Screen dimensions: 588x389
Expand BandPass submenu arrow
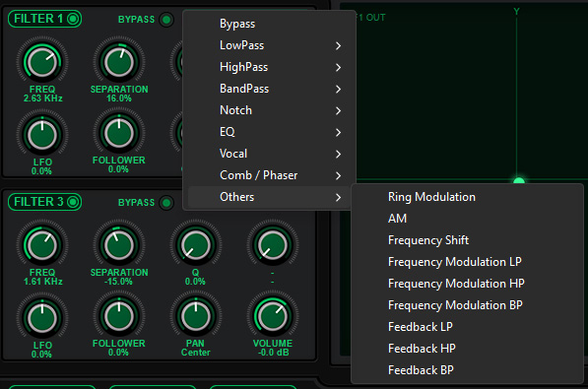pyautogui.click(x=338, y=90)
